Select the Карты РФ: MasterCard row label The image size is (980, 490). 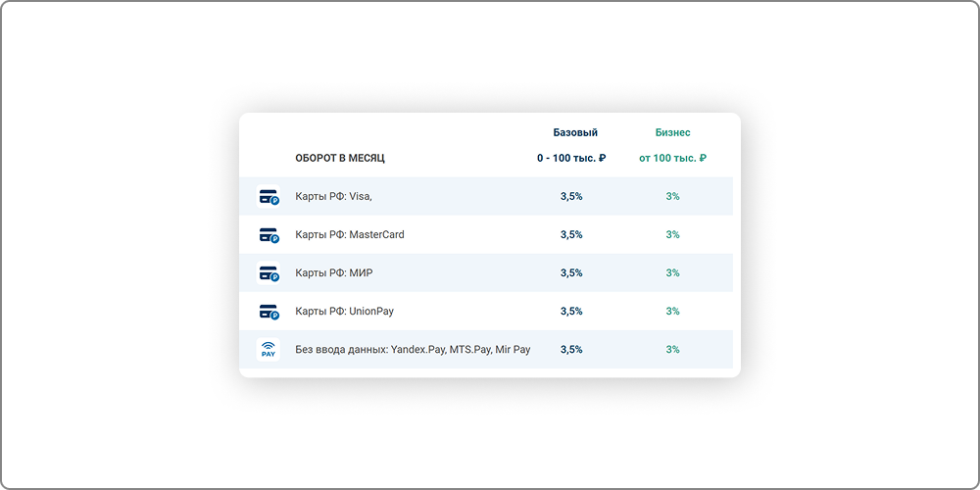(x=349, y=235)
